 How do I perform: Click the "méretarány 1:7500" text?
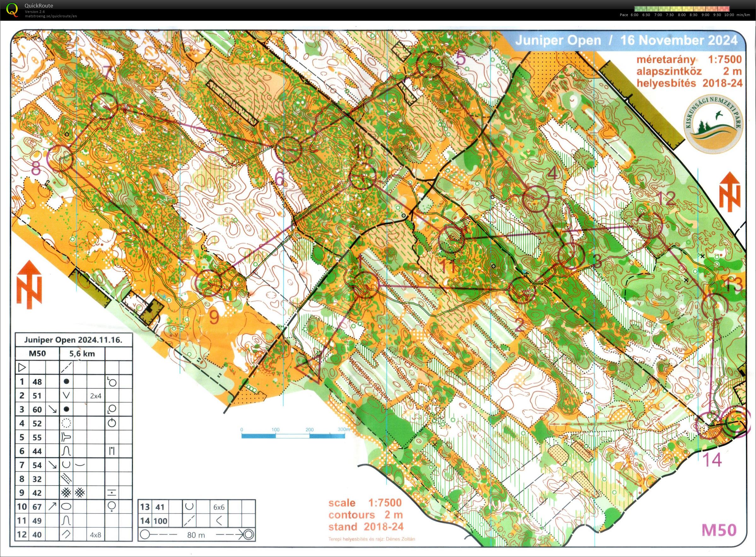(689, 60)
